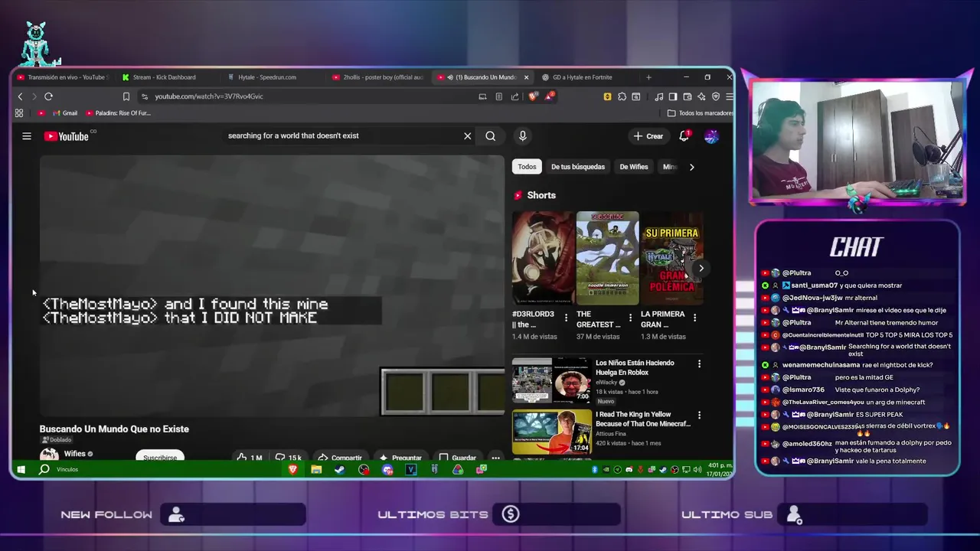
Task: Open Steam from the taskbar
Action: click(x=339, y=469)
